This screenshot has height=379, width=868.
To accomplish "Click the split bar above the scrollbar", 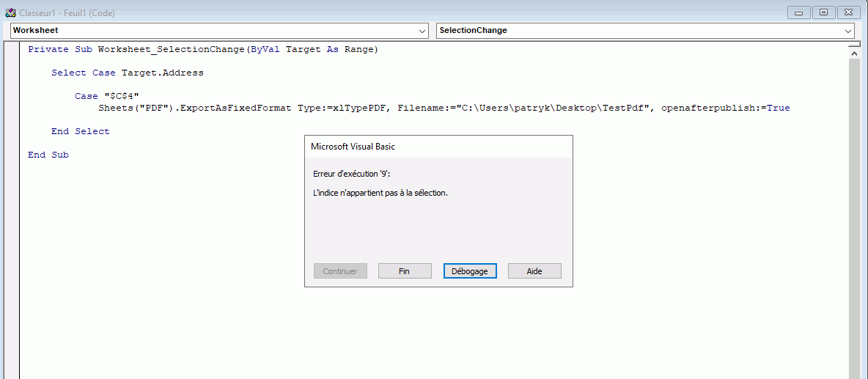I will pyautogui.click(x=854, y=45).
